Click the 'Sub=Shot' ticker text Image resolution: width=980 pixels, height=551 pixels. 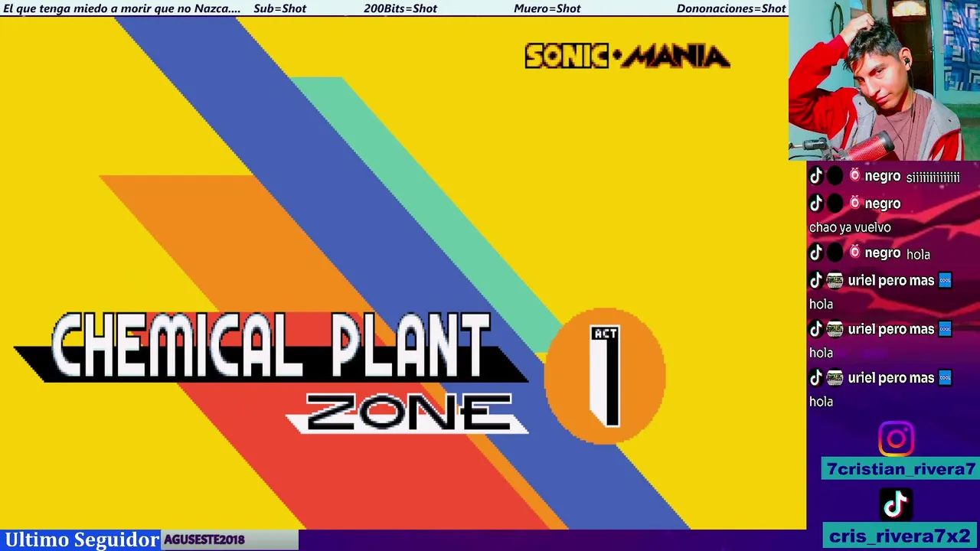[279, 8]
